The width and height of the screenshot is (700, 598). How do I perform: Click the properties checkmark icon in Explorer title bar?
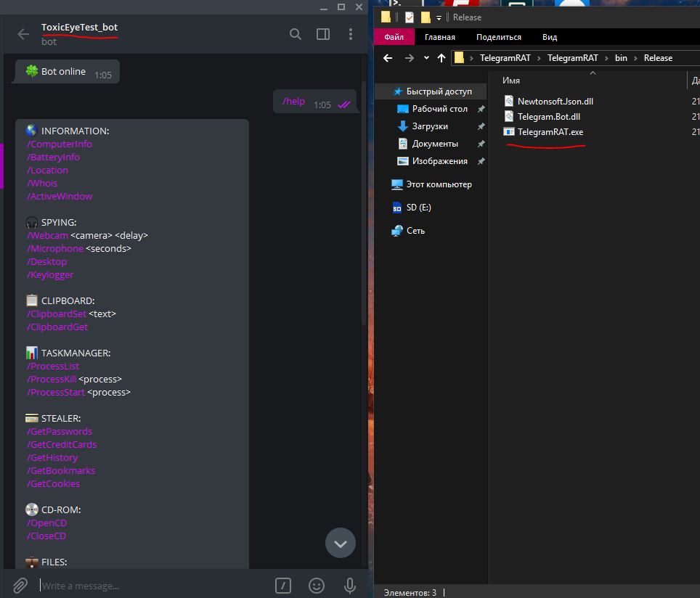[x=409, y=17]
